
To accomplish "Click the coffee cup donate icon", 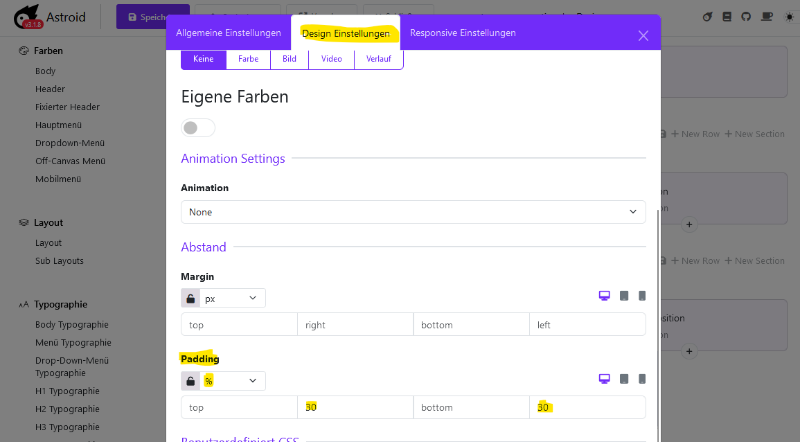I will 767,17.
